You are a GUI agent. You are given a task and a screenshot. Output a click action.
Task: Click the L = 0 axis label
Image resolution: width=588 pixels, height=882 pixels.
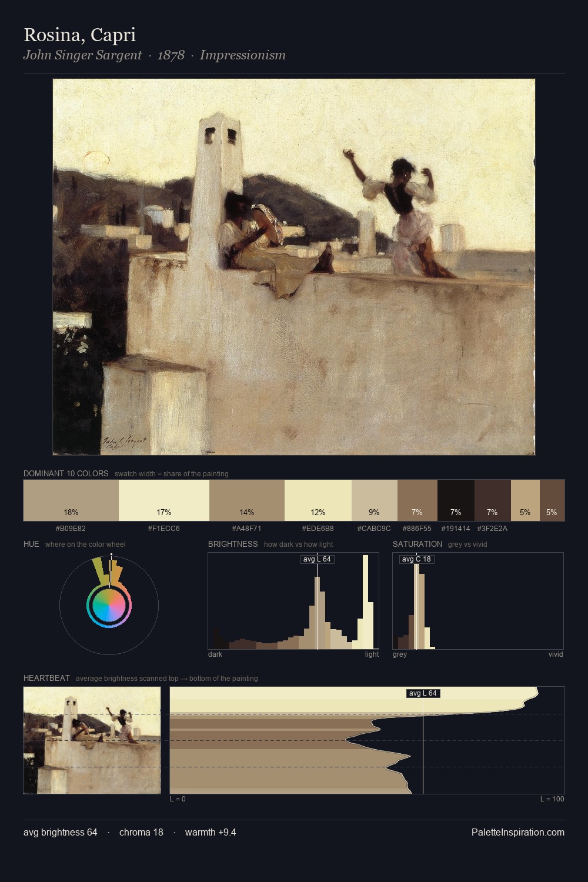pyautogui.click(x=178, y=799)
